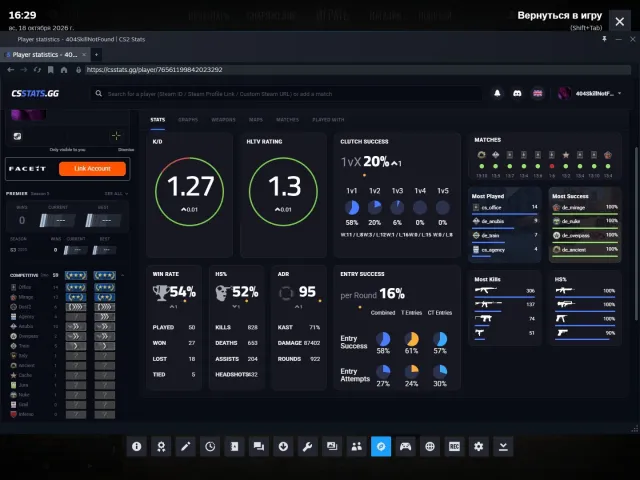Open the Steam overlay achievements icon
Screen dimensions: 640x480
(x=161, y=447)
